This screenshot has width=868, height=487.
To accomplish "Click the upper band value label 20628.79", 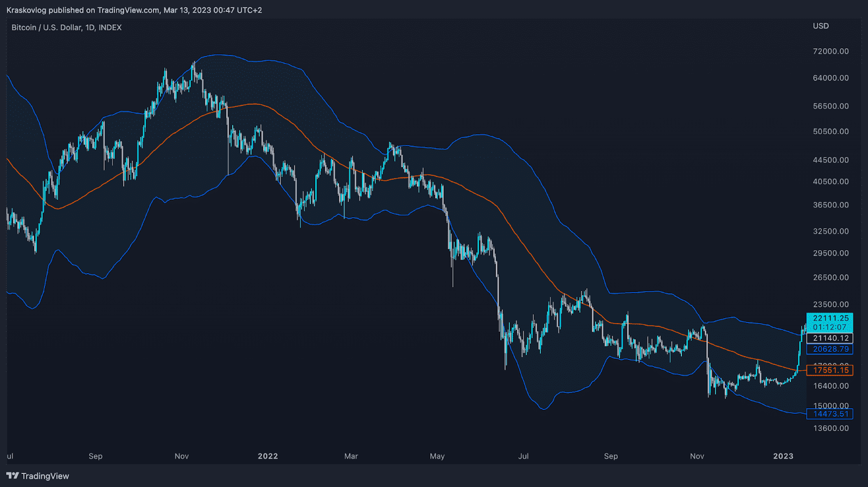I will [x=830, y=349].
